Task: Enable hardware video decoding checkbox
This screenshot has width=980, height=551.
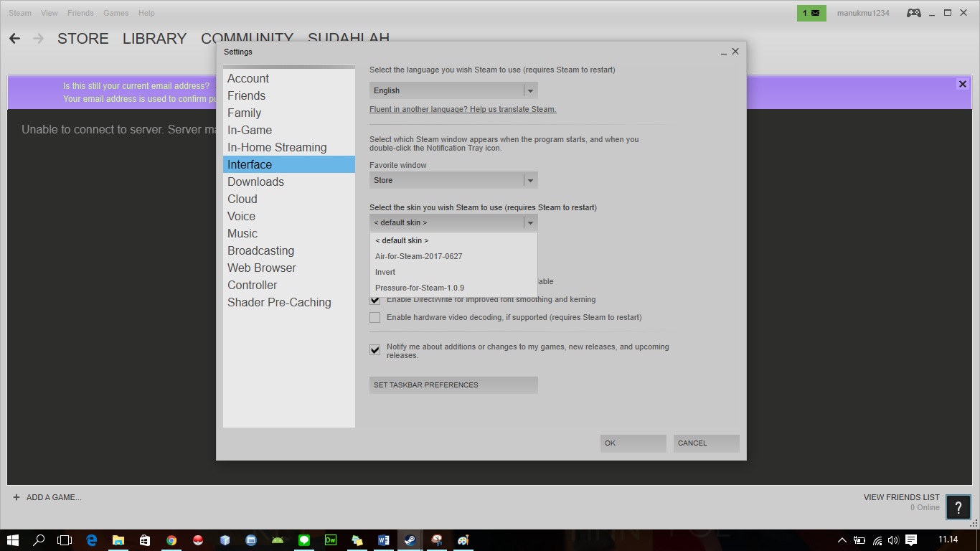Action: tap(374, 317)
